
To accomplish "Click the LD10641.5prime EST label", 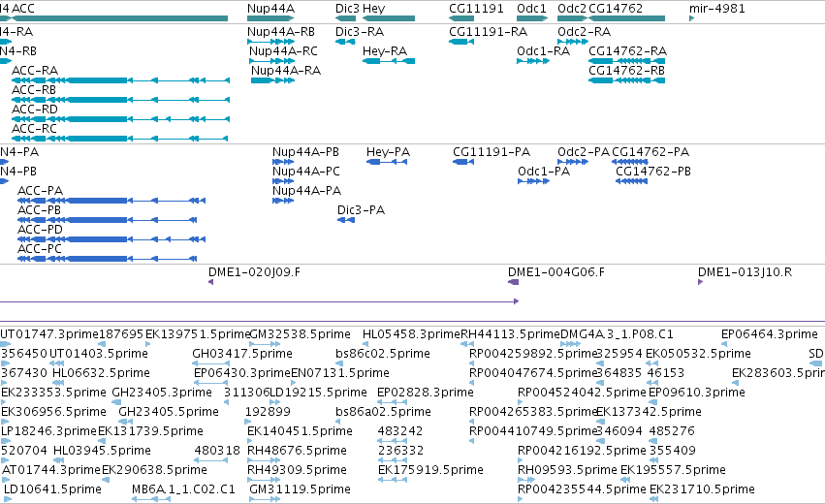I will click(52, 489).
